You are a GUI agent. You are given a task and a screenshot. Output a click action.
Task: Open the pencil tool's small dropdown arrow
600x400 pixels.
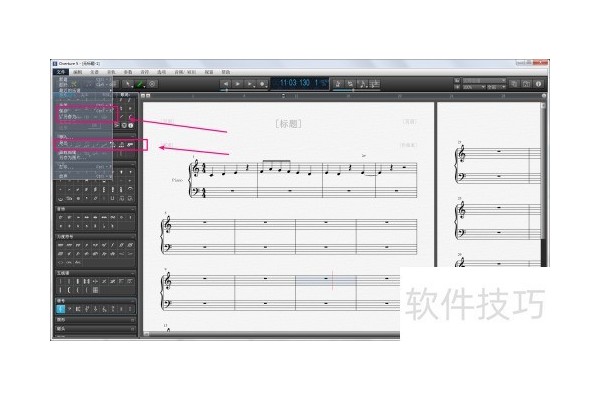[145, 87]
